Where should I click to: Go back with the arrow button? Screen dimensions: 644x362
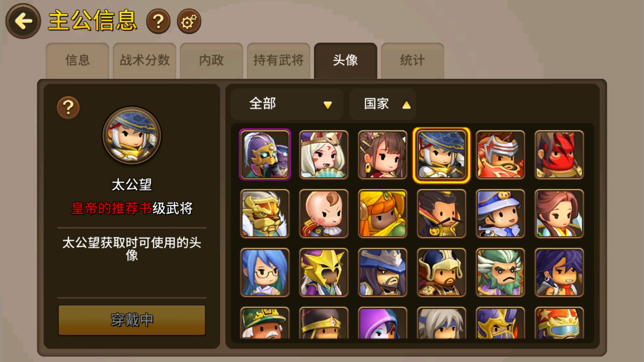pos(23,21)
